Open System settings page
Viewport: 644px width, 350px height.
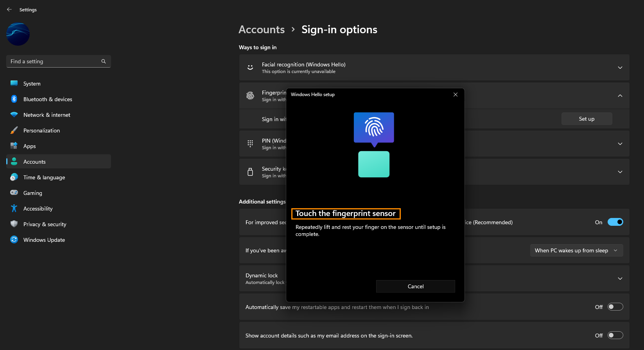coord(59,84)
